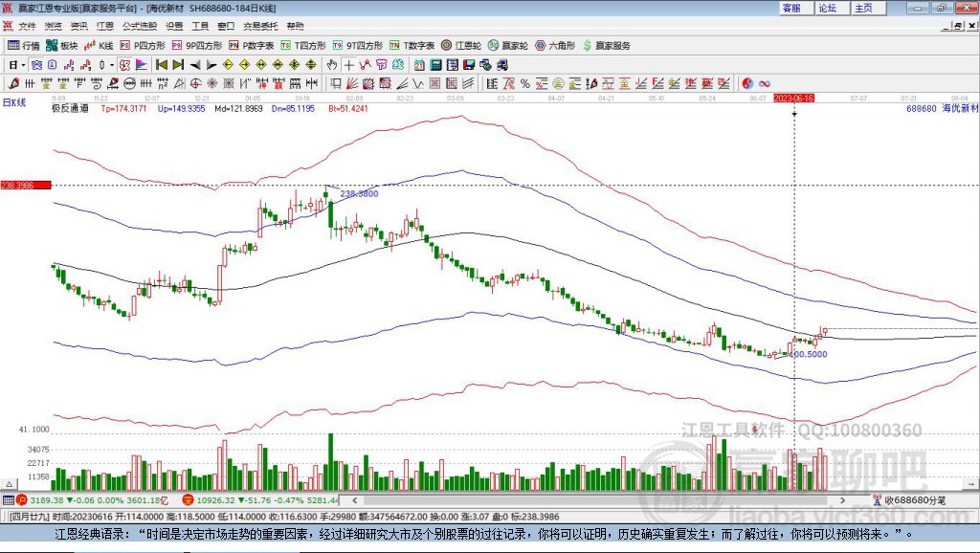980x553 pixels.
Task: Click the 2023-06-16 date marker
Action: tap(793, 99)
